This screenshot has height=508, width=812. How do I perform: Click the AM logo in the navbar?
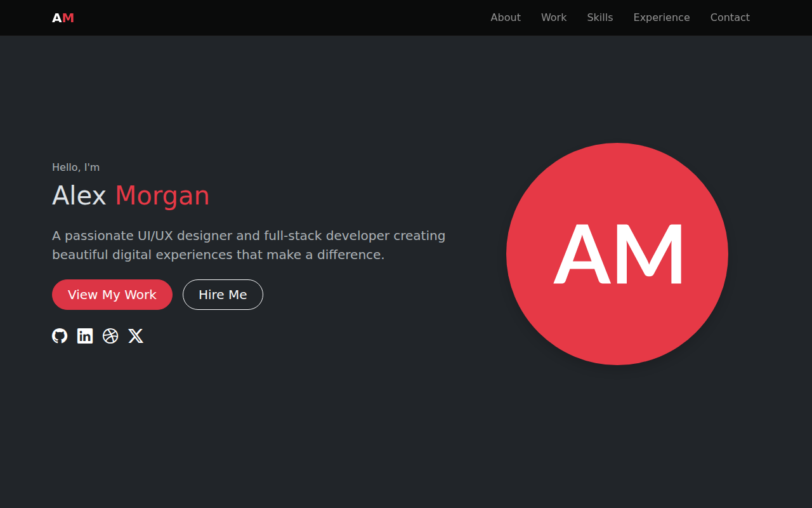[x=63, y=17]
